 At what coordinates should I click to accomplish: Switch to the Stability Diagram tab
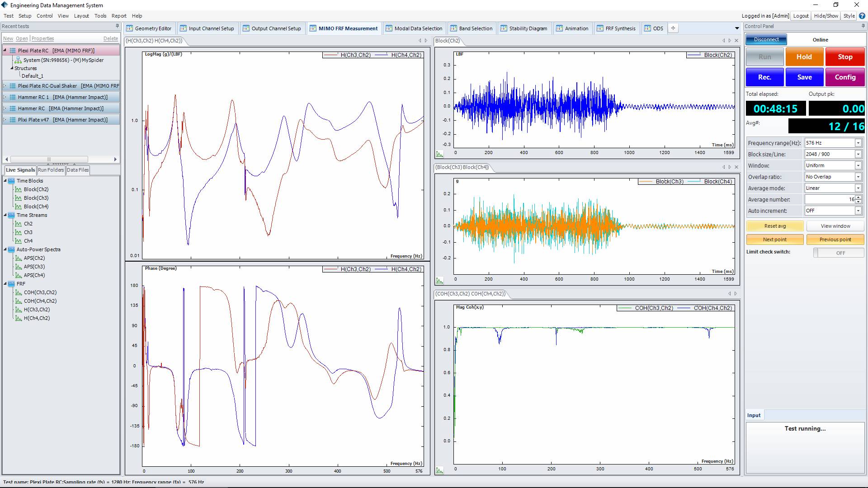tap(524, 28)
